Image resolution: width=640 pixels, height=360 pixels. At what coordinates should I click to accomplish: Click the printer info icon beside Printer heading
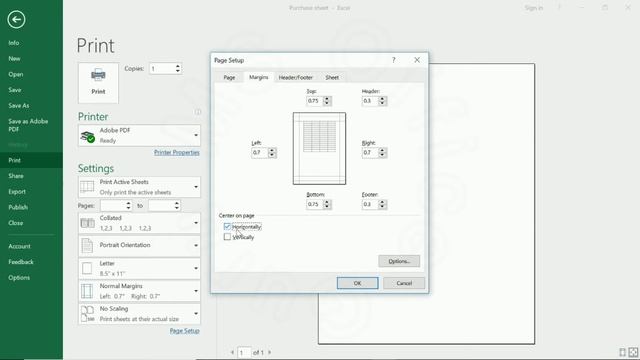(x=198, y=112)
